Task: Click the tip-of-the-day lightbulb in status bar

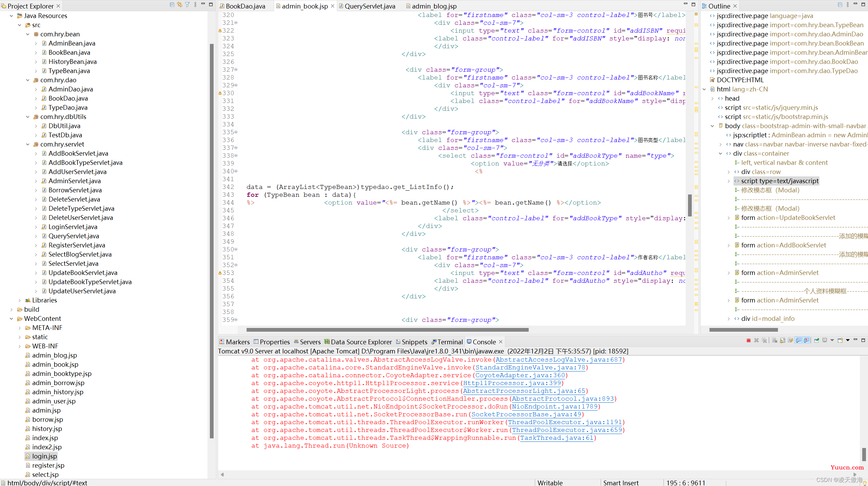Action: (x=864, y=483)
